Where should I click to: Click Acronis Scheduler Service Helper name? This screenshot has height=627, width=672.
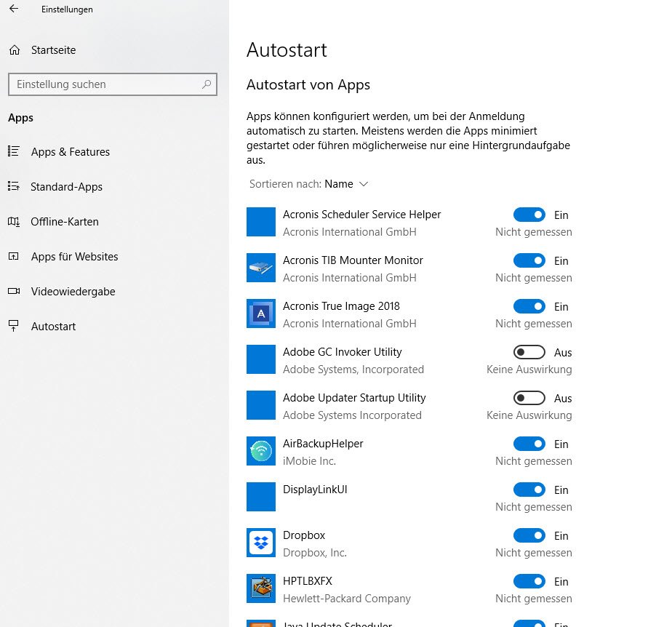[361, 215]
